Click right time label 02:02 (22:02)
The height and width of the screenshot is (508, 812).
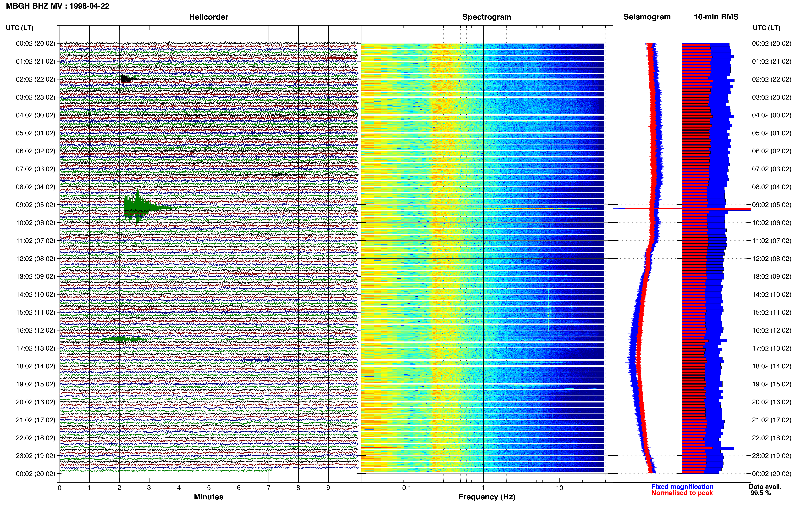pyautogui.click(x=772, y=79)
